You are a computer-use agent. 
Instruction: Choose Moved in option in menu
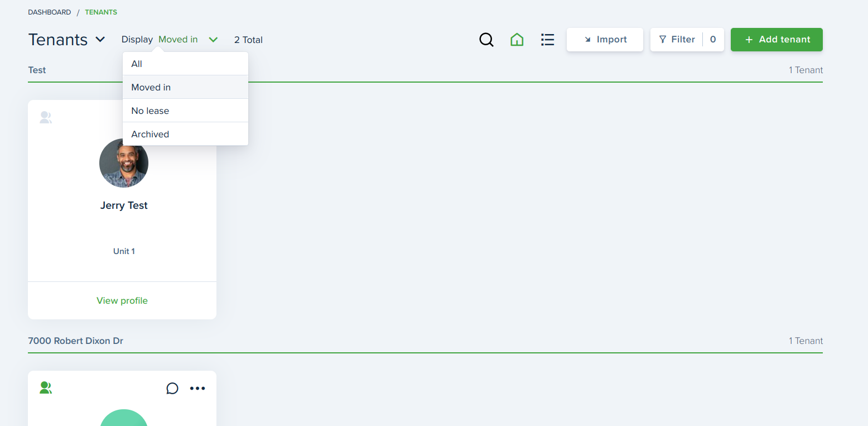pyautogui.click(x=185, y=87)
